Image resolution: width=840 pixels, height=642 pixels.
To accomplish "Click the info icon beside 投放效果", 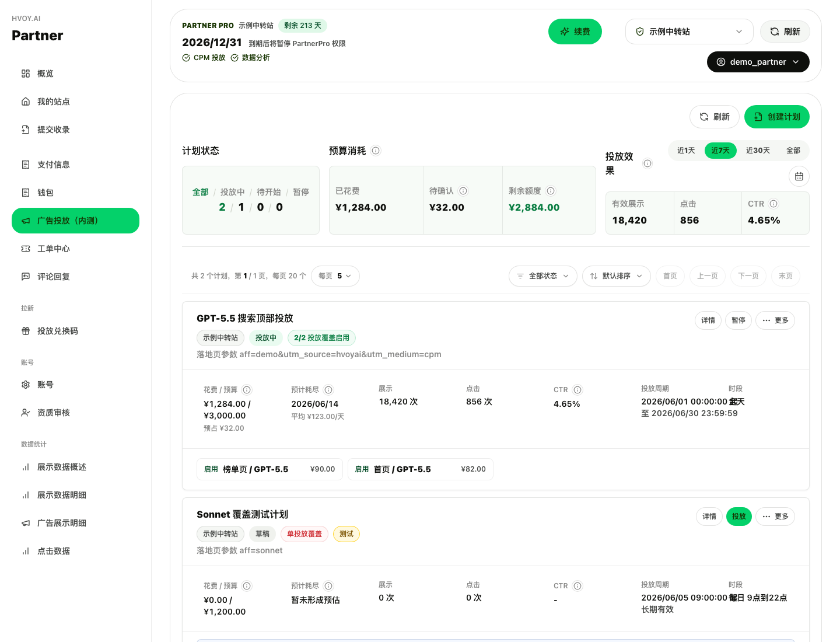I will 647,163.
